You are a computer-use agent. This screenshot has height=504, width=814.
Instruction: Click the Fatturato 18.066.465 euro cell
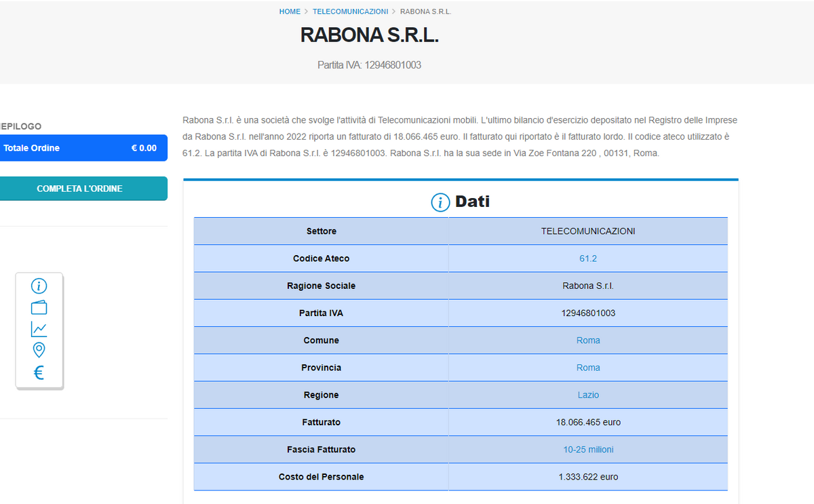click(x=588, y=422)
